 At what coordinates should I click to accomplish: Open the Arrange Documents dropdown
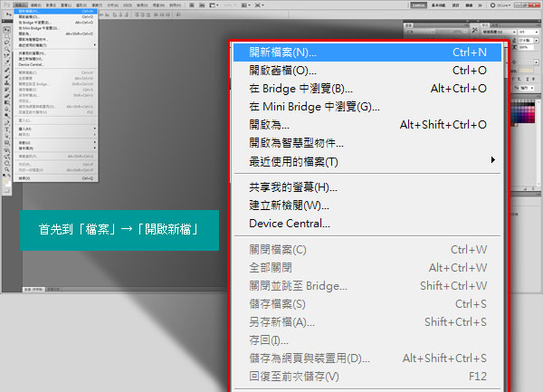click(x=245, y=5)
